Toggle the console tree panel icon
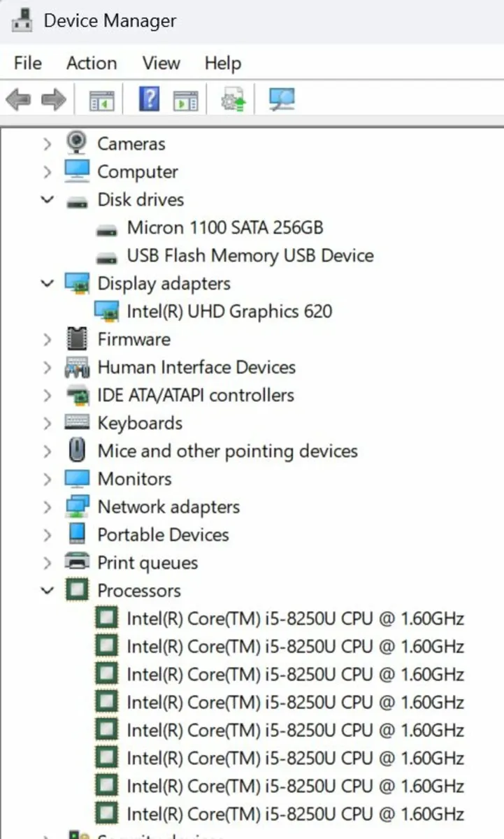 click(103, 99)
